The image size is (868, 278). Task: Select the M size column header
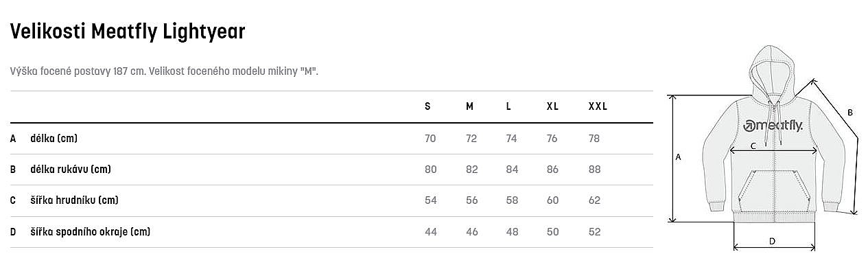point(469,106)
